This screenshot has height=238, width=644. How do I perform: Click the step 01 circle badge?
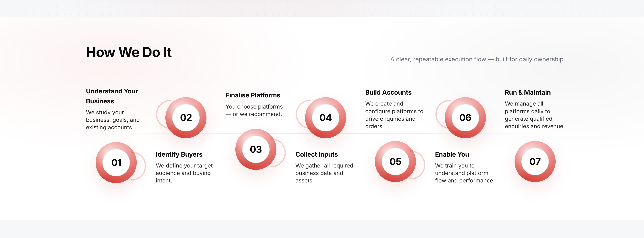(x=116, y=163)
